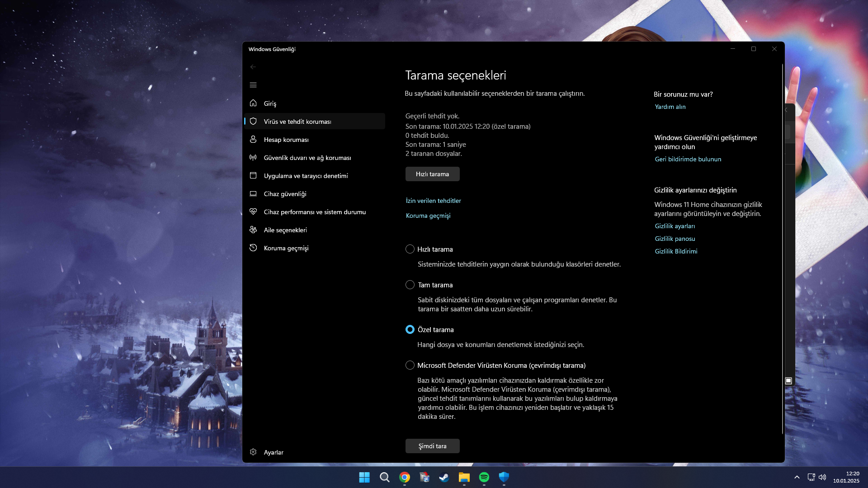Open Hesap koruması person icon
The height and width of the screenshot is (488, 868).
click(253, 140)
